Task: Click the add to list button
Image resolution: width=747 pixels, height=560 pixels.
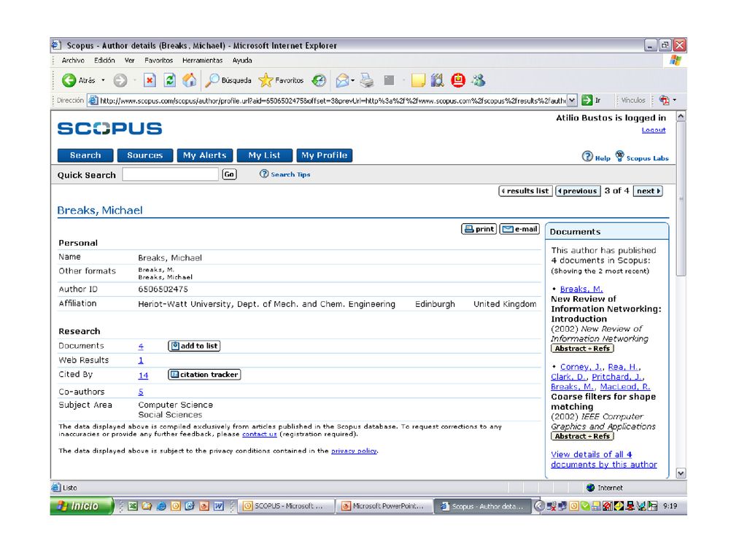Action: pos(194,346)
